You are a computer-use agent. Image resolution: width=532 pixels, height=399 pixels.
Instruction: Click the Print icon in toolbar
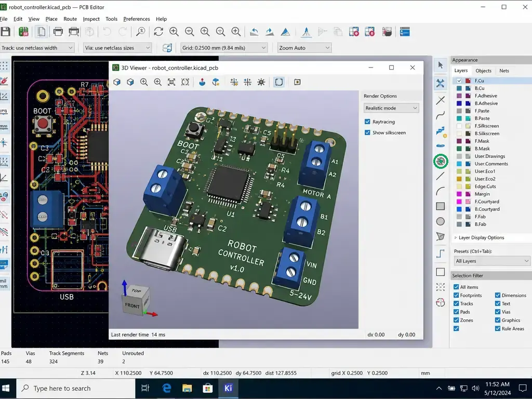click(x=58, y=32)
